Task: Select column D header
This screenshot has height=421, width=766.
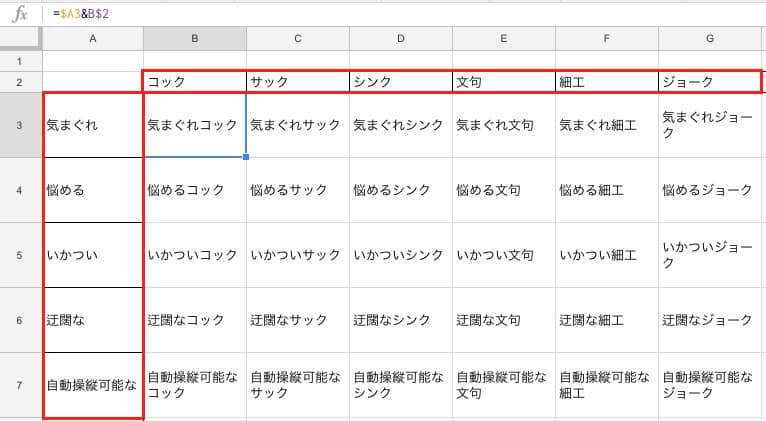Action: 401,39
